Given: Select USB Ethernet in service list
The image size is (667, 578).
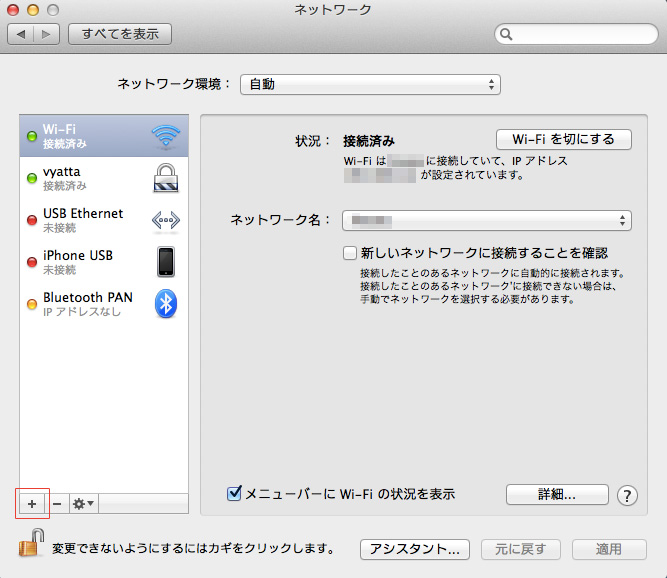Looking at the screenshot, I should coord(100,220).
